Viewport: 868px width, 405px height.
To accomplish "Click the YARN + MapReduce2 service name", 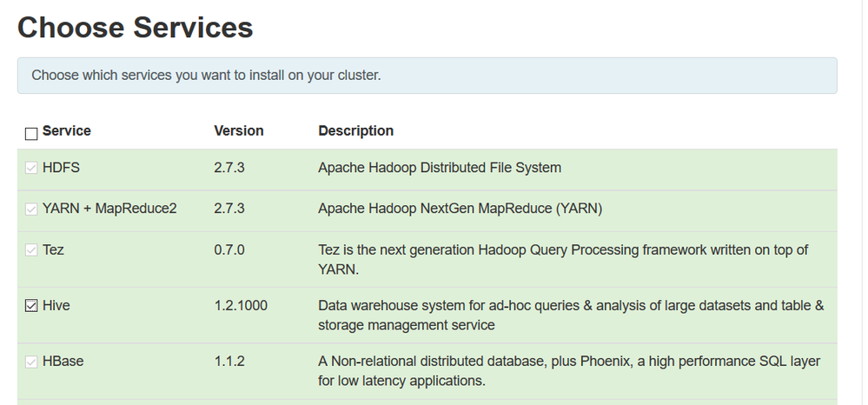I will (109, 209).
